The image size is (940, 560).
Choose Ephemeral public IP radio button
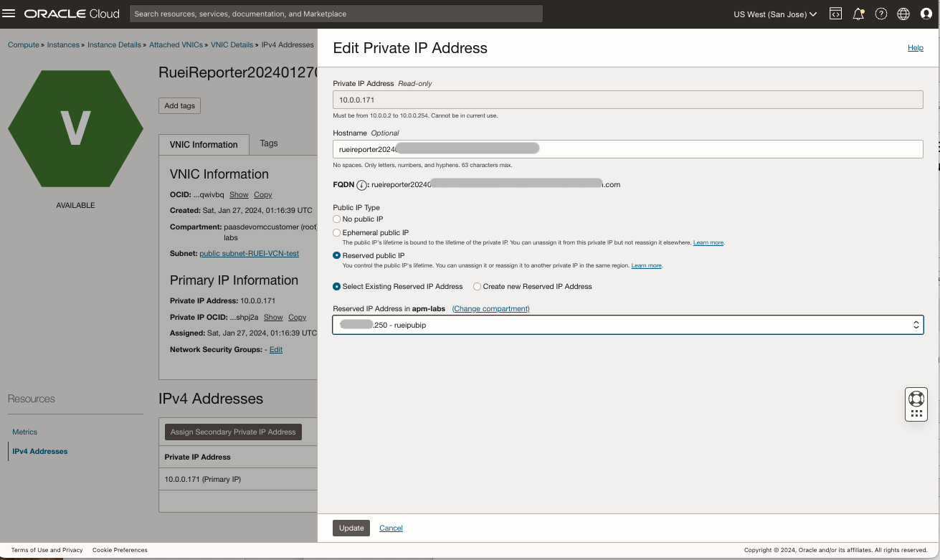[337, 233]
